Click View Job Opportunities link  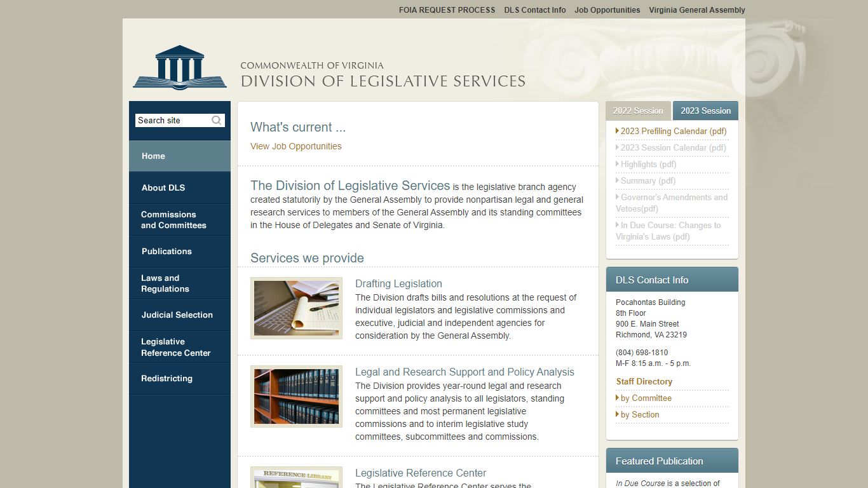coord(296,146)
